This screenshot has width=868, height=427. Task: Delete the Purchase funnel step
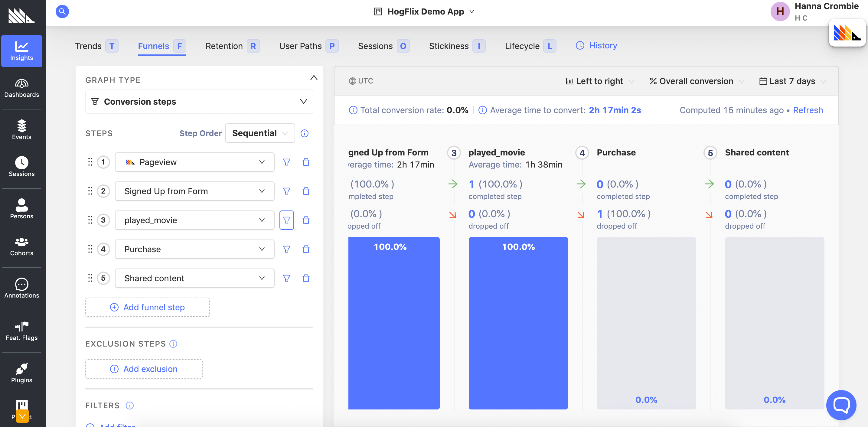(x=306, y=249)
